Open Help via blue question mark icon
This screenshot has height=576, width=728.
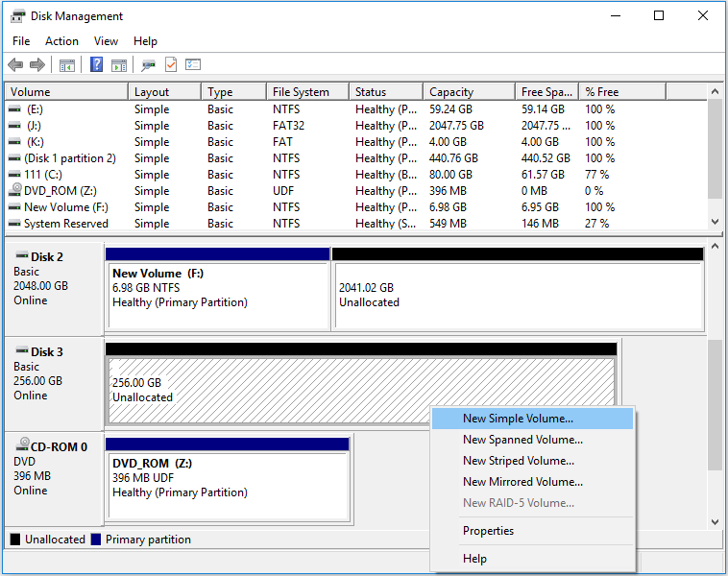(96, 64)
